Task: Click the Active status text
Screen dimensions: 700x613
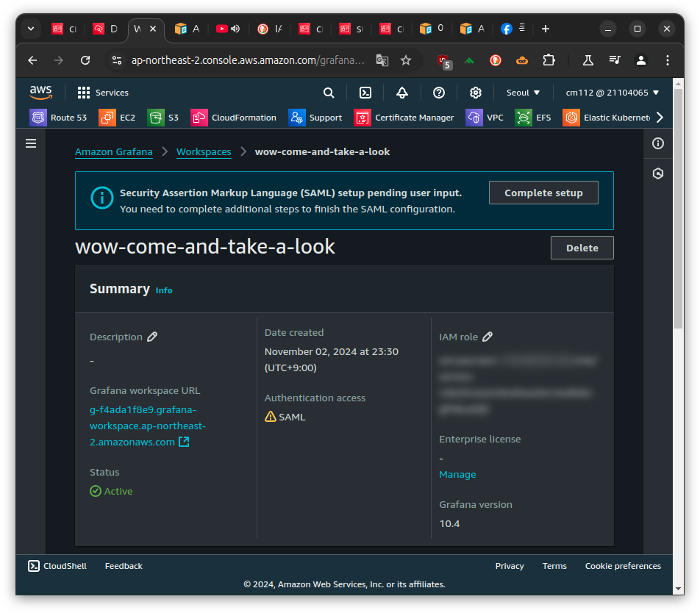Action: tap(118, 491)
